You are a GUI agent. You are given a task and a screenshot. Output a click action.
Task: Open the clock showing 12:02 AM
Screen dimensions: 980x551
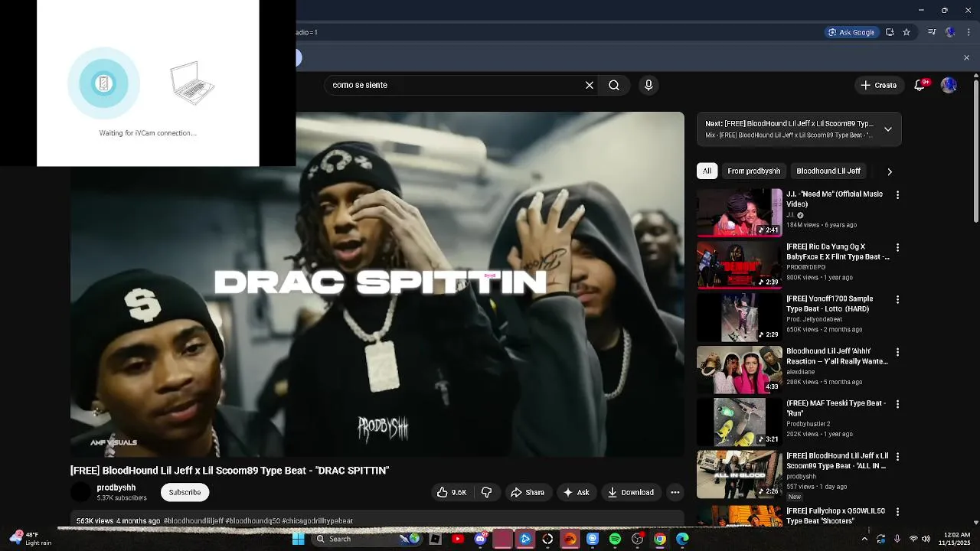(x=956, y=539)
